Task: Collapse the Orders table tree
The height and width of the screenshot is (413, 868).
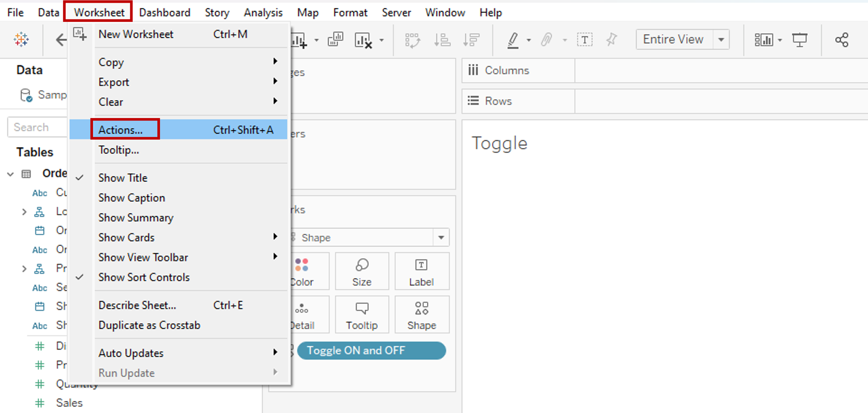Action: (10, 174)
